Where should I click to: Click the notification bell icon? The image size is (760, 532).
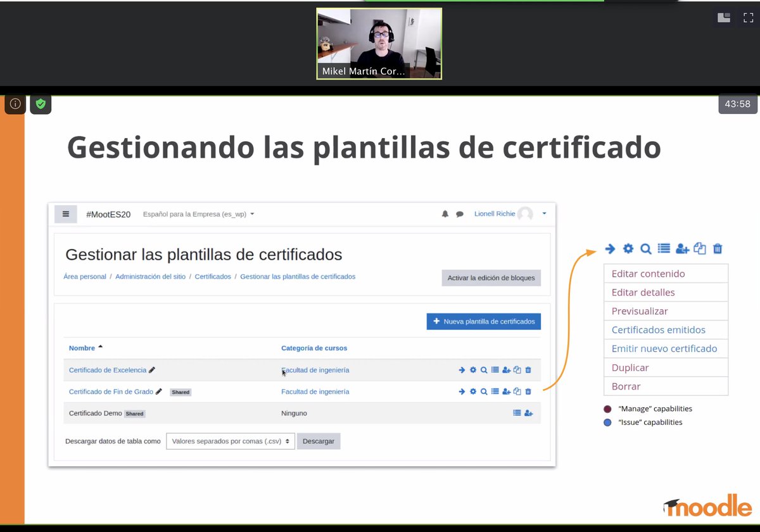(x=445, y=213)
